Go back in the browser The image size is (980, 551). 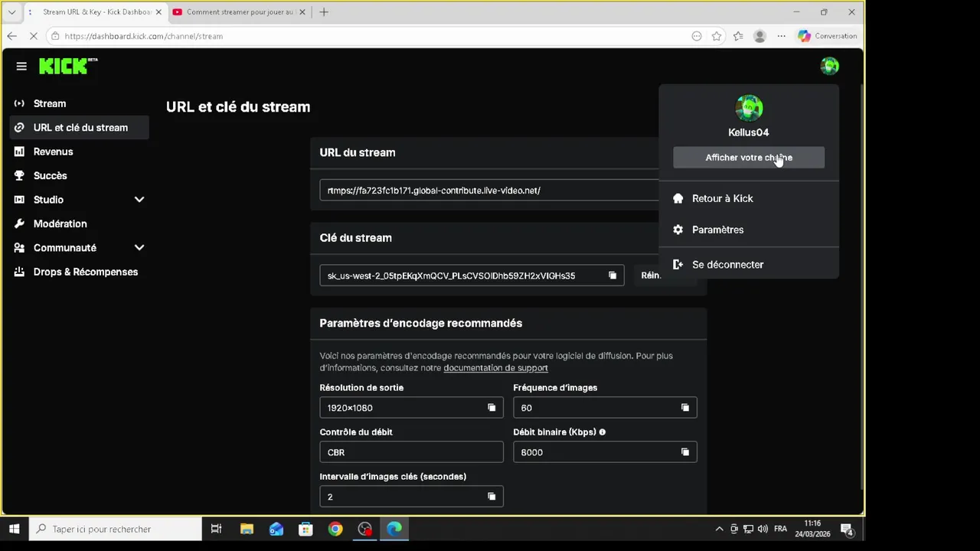(x=11, y=36)
